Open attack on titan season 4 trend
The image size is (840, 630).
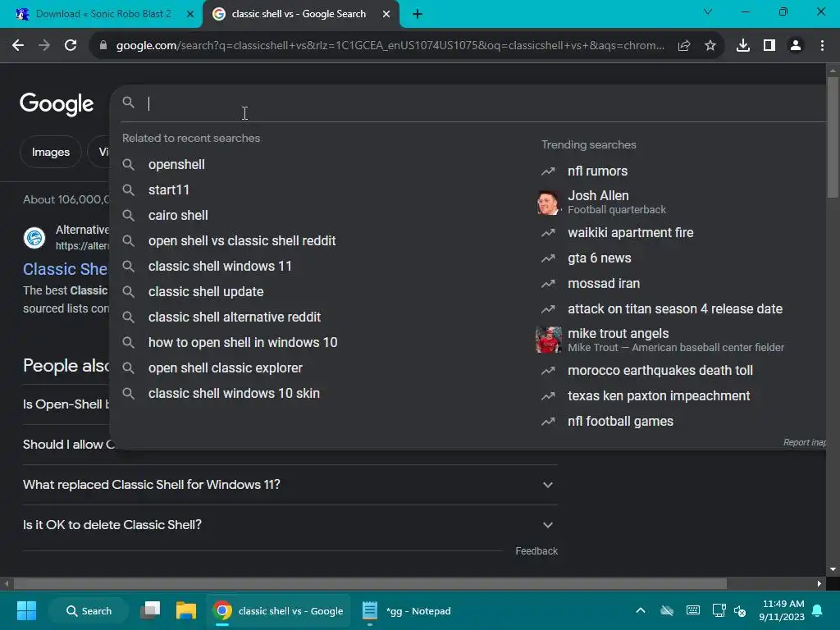pos(675,309)
